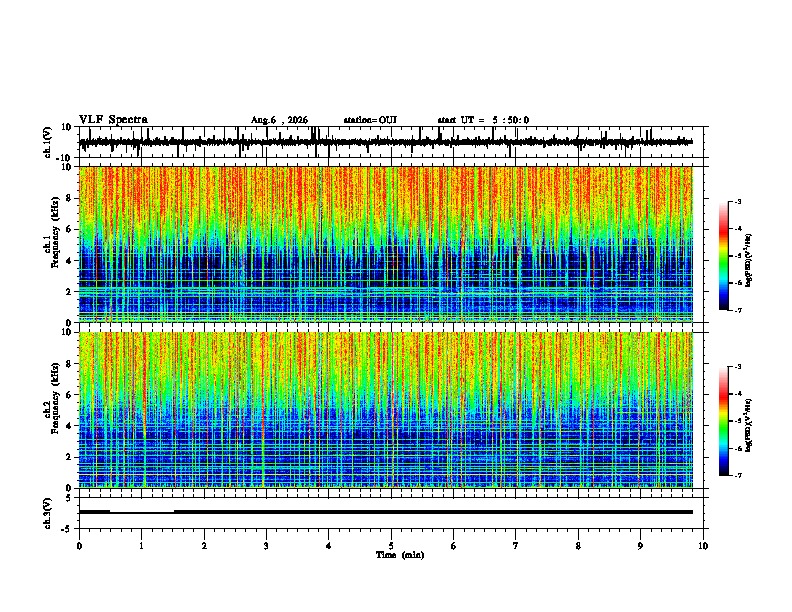The width and height of the screenshot is (792, 612).
Task: Click the "-3" label on ch.1 color scale
Action: (737, 201)
